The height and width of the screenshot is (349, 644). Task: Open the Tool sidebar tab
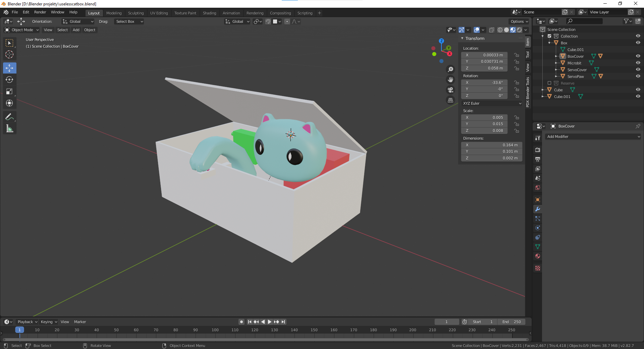pyautogui.click(x=528, y=54)
